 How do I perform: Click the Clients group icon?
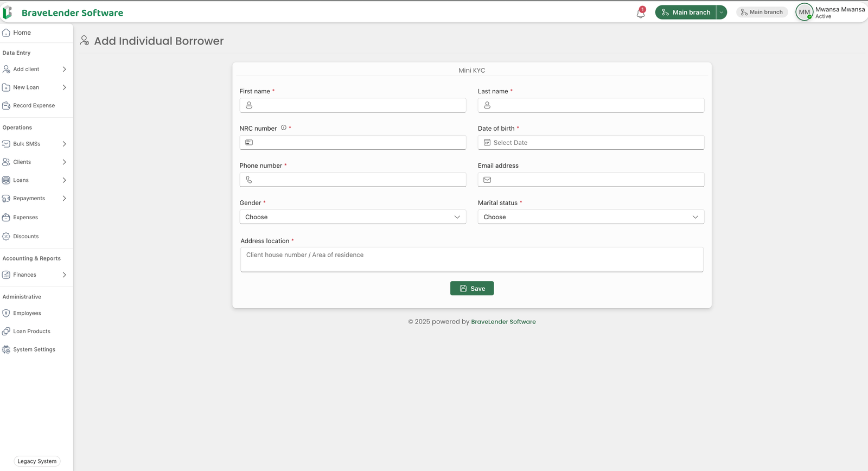(6, 162)
